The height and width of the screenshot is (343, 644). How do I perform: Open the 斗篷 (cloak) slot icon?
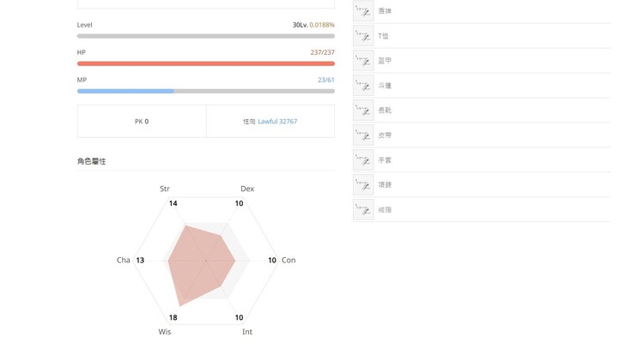click(x=363, y=86)
